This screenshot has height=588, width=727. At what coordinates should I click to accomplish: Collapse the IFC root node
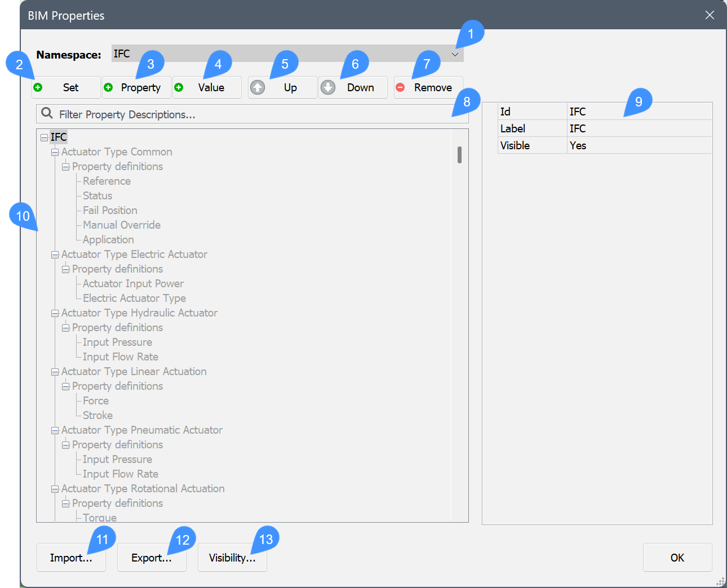44,137
